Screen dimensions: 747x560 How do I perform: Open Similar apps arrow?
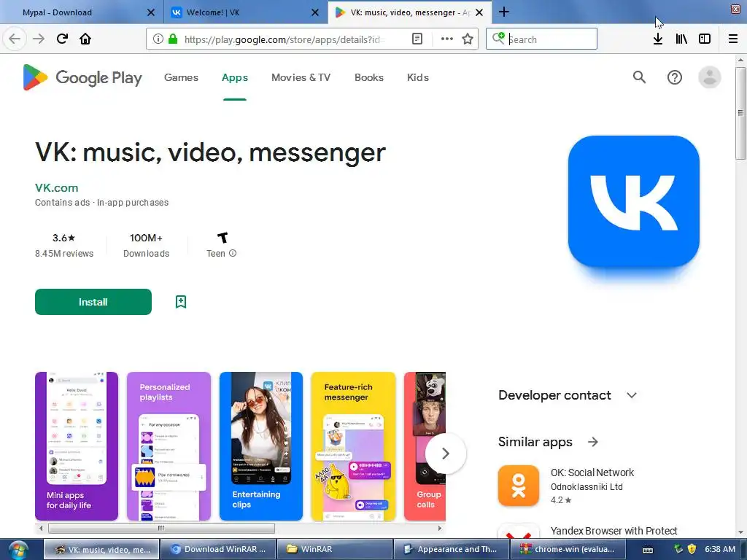tap(592, 442)
